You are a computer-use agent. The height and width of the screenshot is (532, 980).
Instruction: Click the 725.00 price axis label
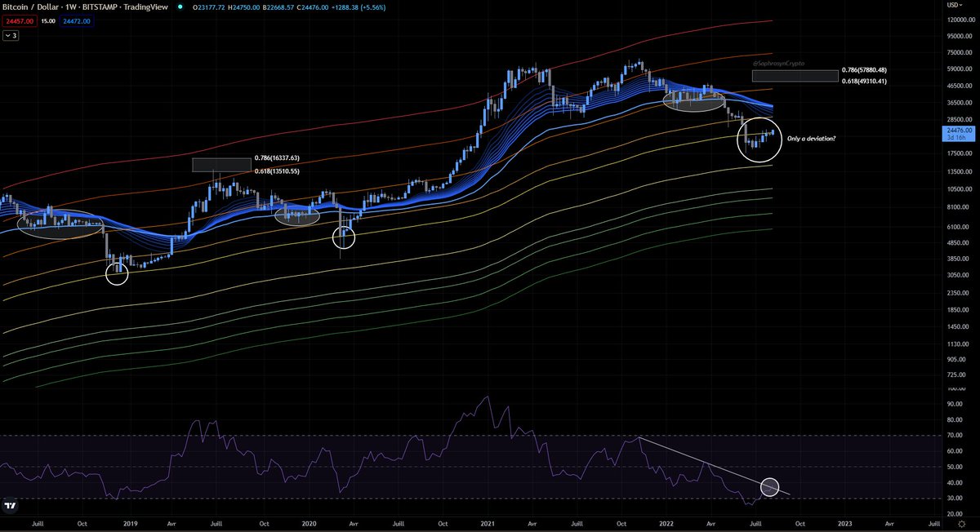(955, 375)
